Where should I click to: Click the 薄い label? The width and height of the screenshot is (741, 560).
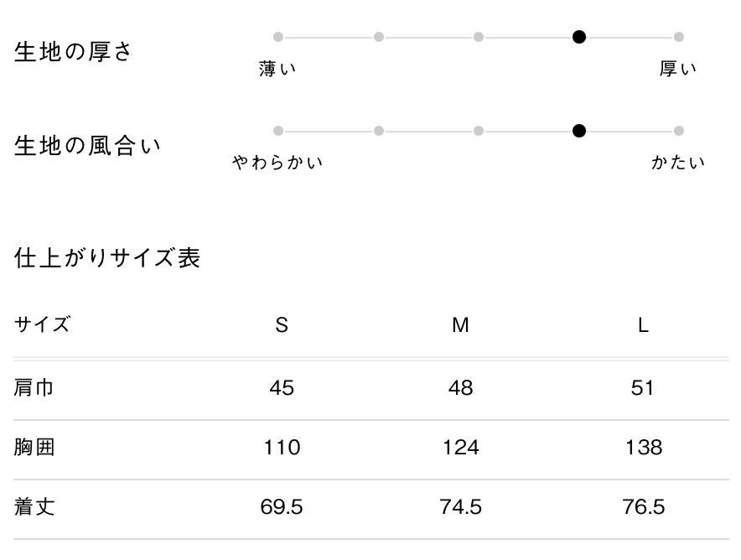(278, 70)
